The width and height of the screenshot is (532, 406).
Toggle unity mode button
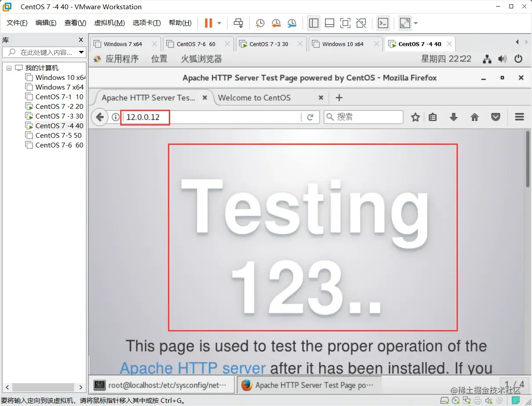tap(361, 23)
